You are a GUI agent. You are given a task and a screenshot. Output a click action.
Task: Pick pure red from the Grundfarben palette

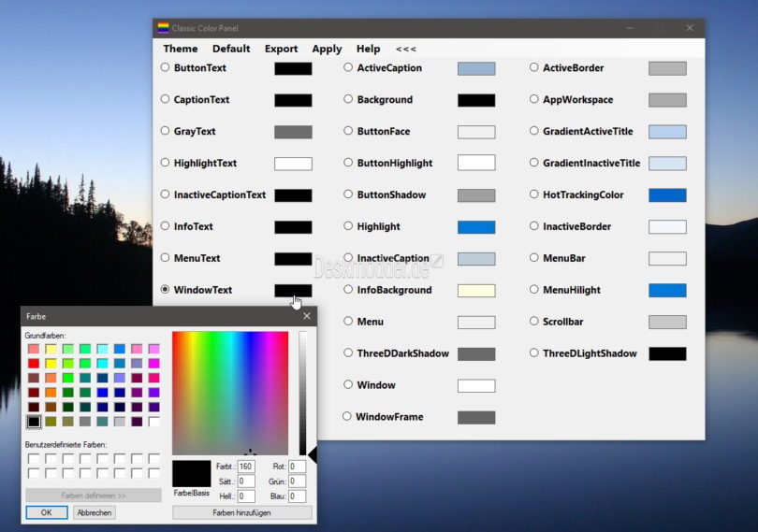[x=34, y=364]
